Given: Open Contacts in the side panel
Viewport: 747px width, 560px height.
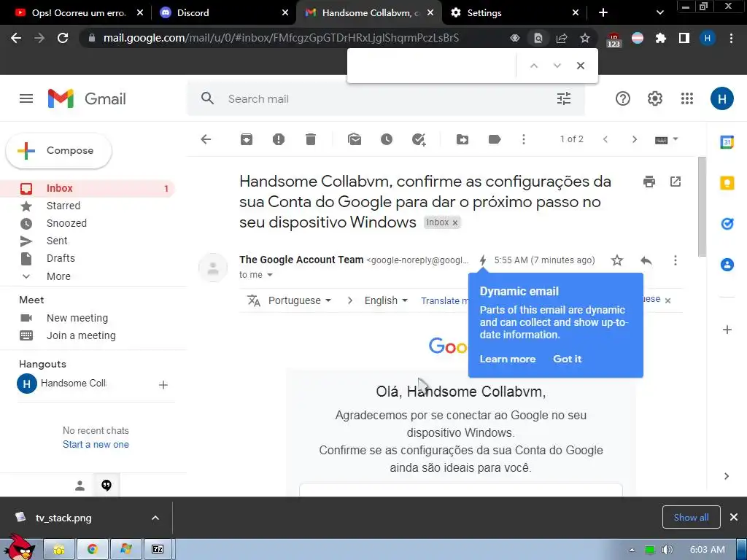Looking at the screenshot, I should tap(727, 264).
